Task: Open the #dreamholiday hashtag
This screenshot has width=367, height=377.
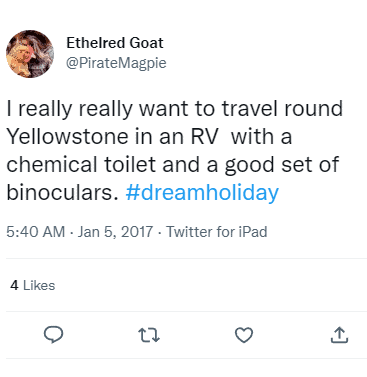Action: [202, 193]
